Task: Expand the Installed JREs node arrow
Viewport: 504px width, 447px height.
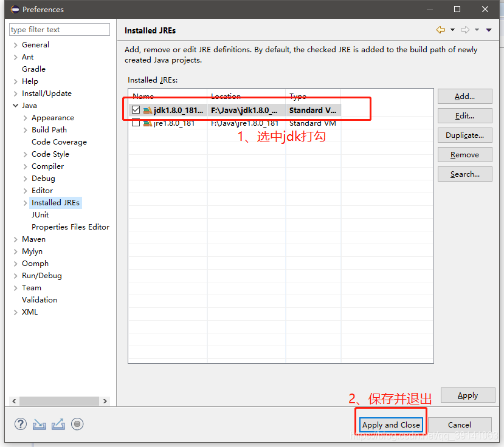Action: pos(25,203)
